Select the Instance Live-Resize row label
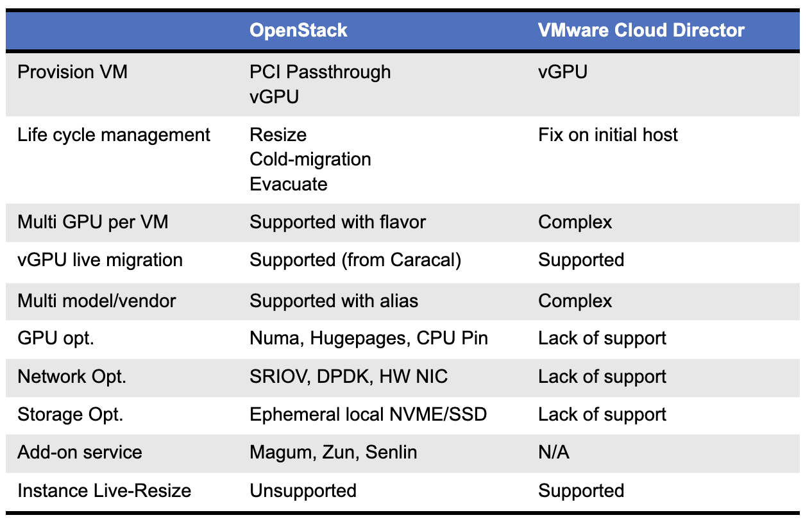The height and width of the screenshot is (522, 812). (105, 491)
